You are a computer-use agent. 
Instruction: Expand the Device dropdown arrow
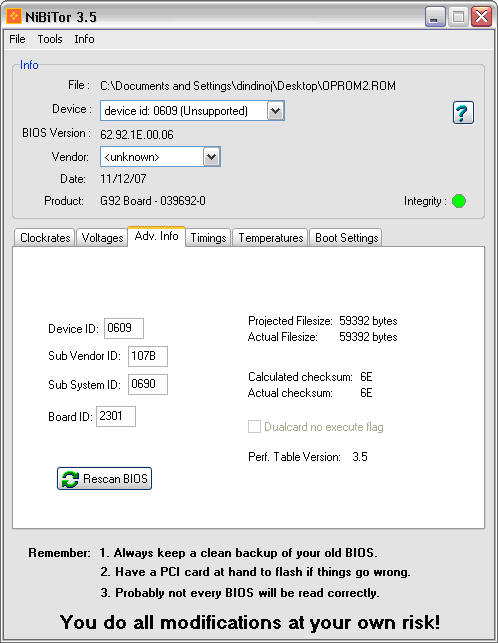pyautogui.click(x=275, y=111)
